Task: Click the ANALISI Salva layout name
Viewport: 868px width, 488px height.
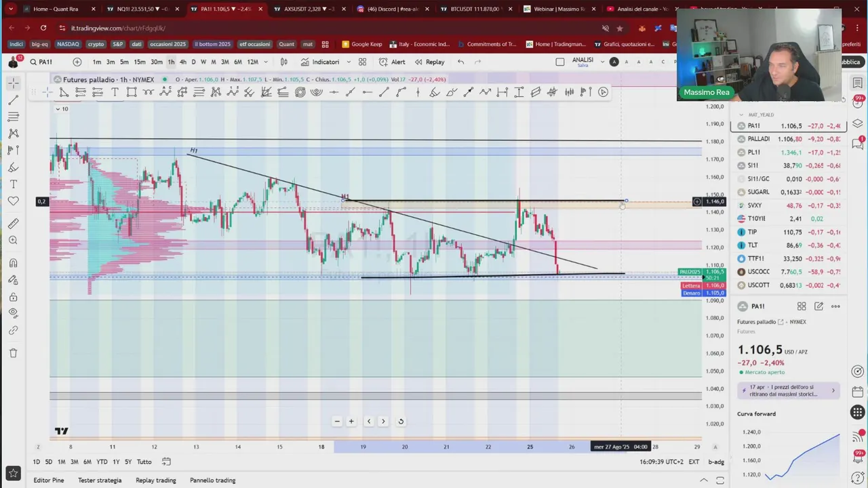Action: pos(583,62)
